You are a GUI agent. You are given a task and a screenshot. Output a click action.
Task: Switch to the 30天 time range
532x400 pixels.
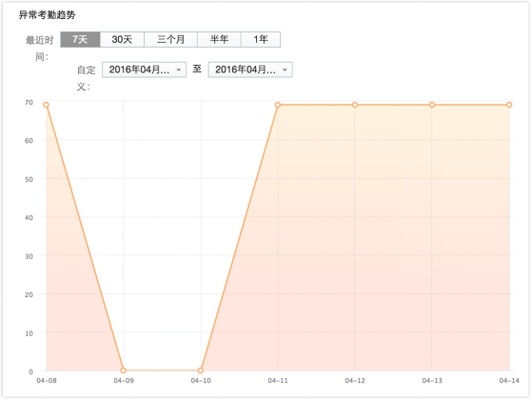coord(122,39)
